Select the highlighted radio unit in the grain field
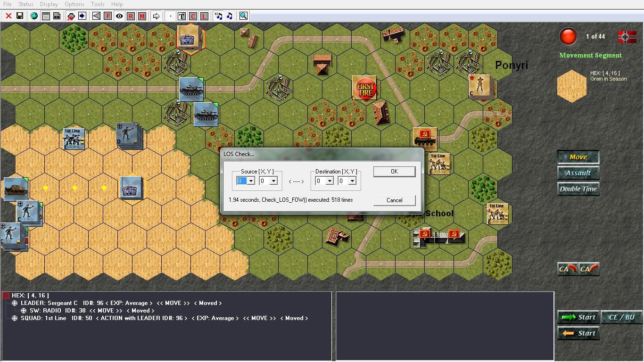 click(x=131, y=188)
